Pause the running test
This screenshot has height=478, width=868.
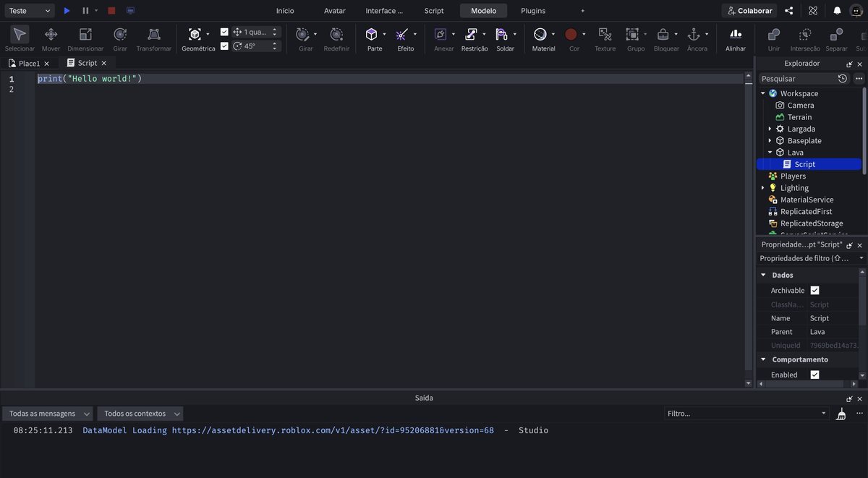click(85, 11)
